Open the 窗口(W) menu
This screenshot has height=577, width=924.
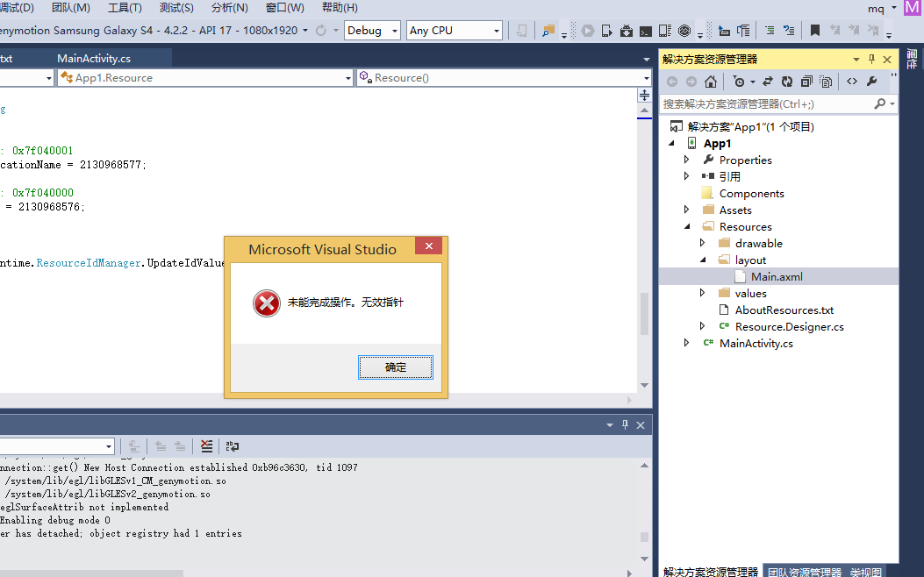[x=285, y=8]
